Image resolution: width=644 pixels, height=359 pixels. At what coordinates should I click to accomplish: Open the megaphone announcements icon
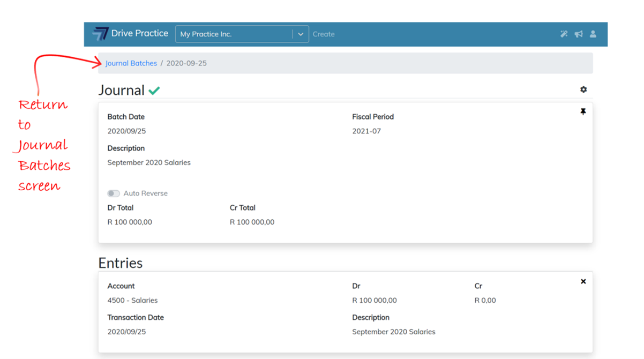click(x=579, y=34)
